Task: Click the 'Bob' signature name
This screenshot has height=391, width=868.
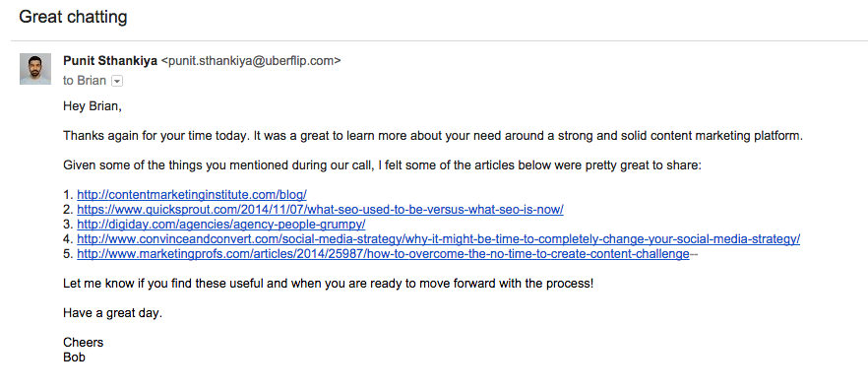Action: coord(74,358)
